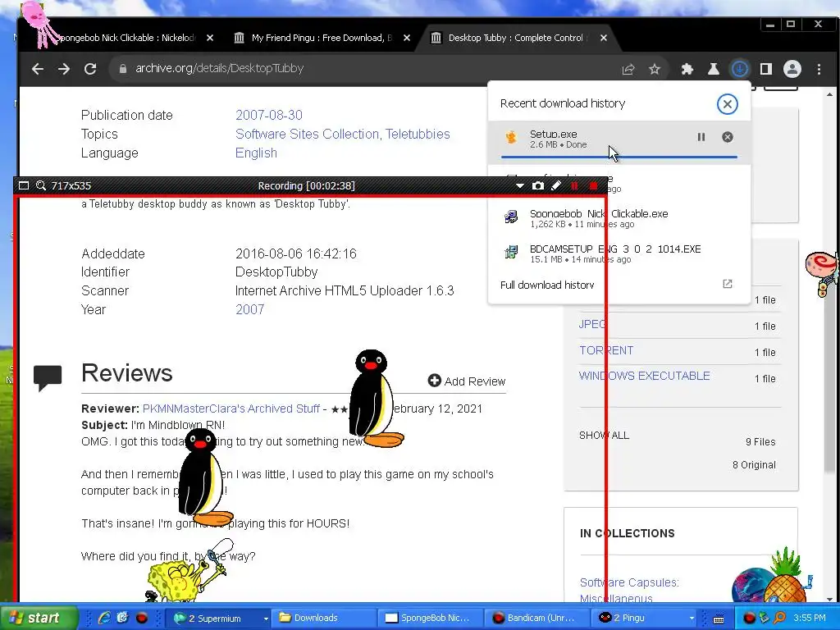Select the Desktop Tubby tab

click(514, 38)
